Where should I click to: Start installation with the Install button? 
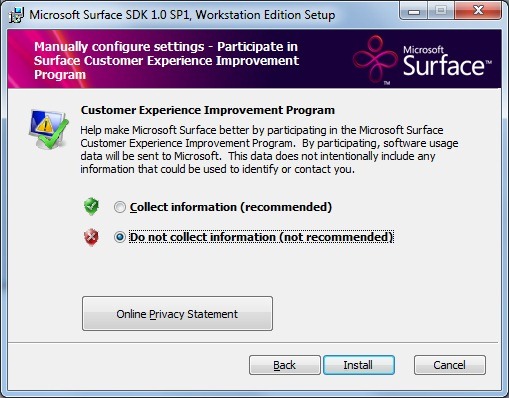point(359,365)
